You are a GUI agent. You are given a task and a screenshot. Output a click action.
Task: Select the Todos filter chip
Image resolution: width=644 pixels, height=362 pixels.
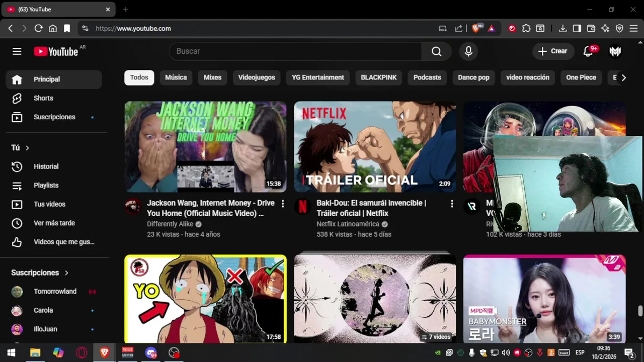pos(139,77)
